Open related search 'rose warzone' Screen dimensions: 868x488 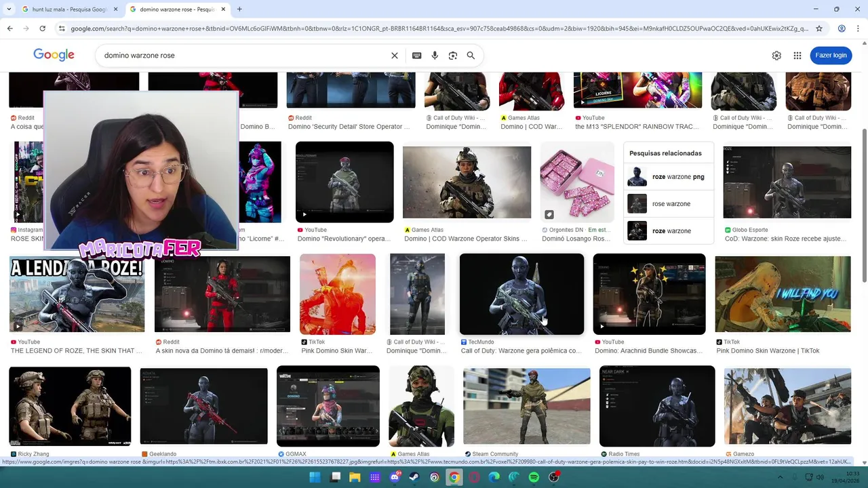pyautogui.click(x=669, y=204)
